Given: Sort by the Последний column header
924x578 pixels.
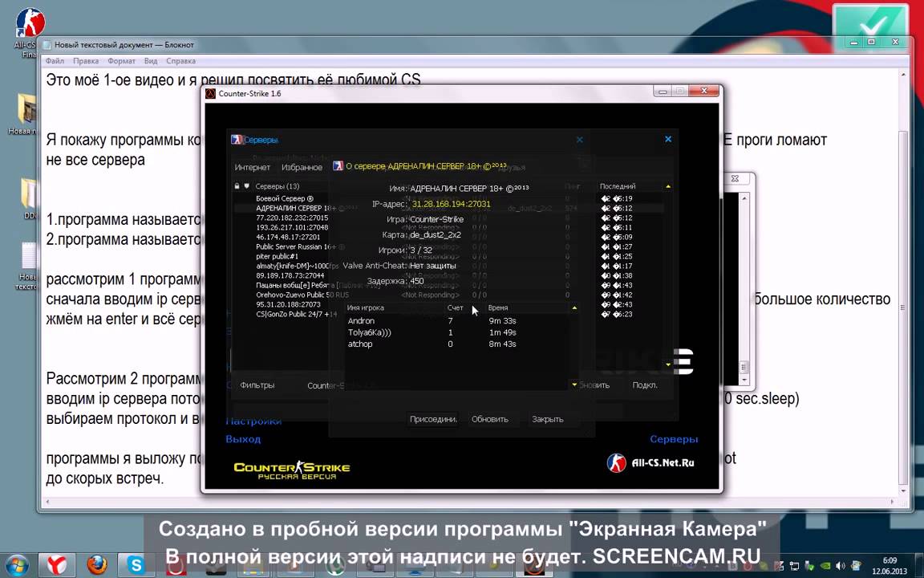Looking at the screenshot, I should [x=618, y=186].
